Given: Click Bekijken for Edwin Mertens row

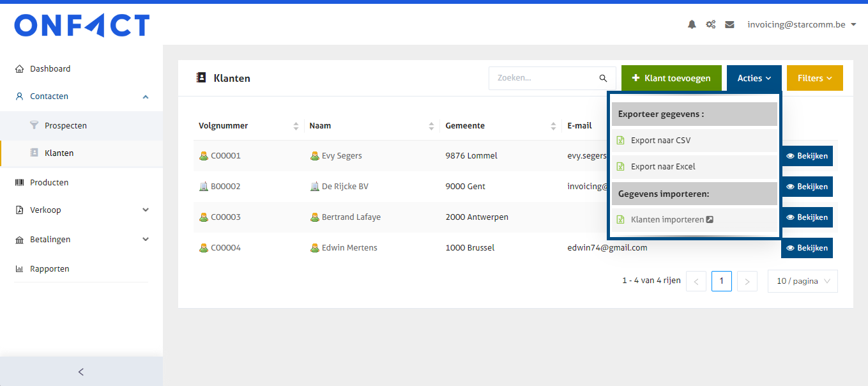Looking at the screenshot, I should (807, 248).
